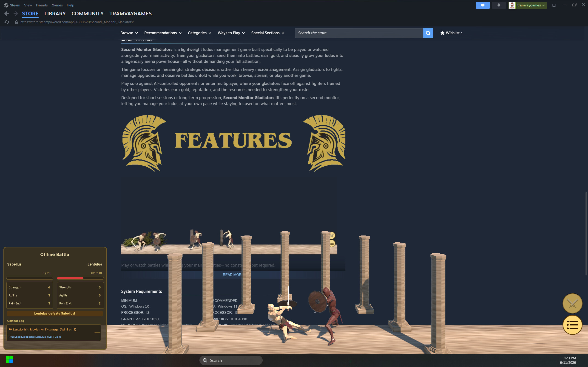Viewport: 588px width, 367px height.
Task: Click the READ MORE link
Action: coord(232,275)
